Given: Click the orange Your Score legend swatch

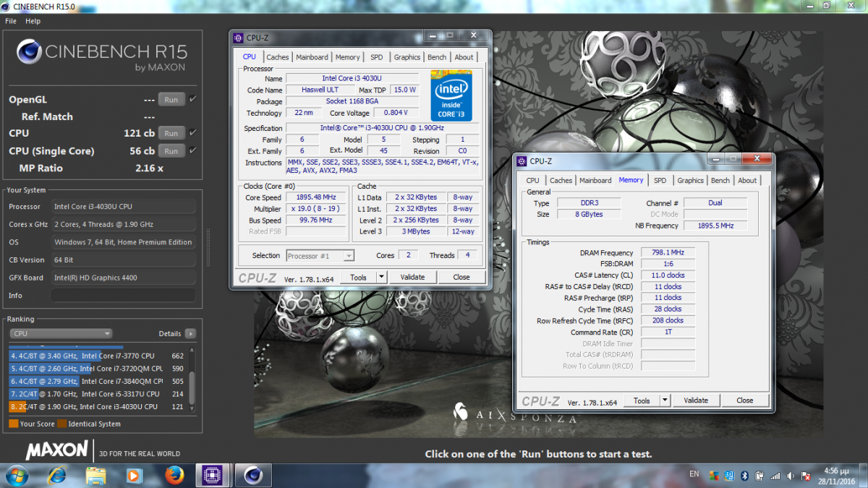Looking at the screenshot, I should coord(14,424).
